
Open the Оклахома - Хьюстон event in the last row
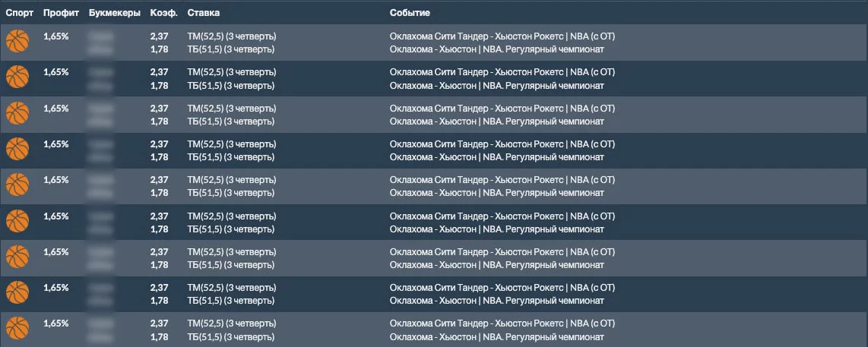point(496,336)
